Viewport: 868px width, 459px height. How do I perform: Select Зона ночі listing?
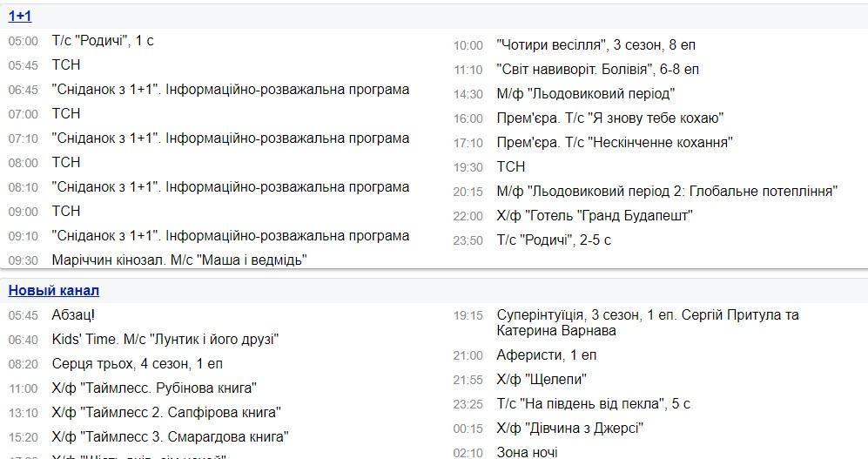click(527, 452)
